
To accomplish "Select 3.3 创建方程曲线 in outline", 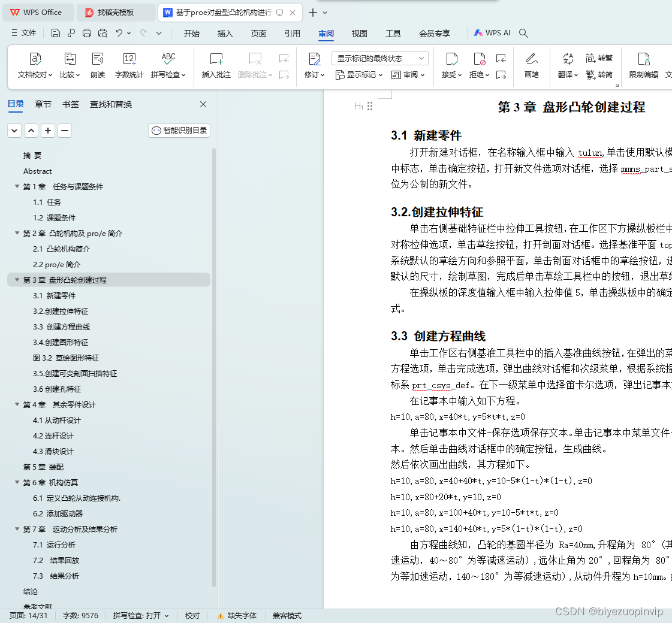I will [61, 326].
